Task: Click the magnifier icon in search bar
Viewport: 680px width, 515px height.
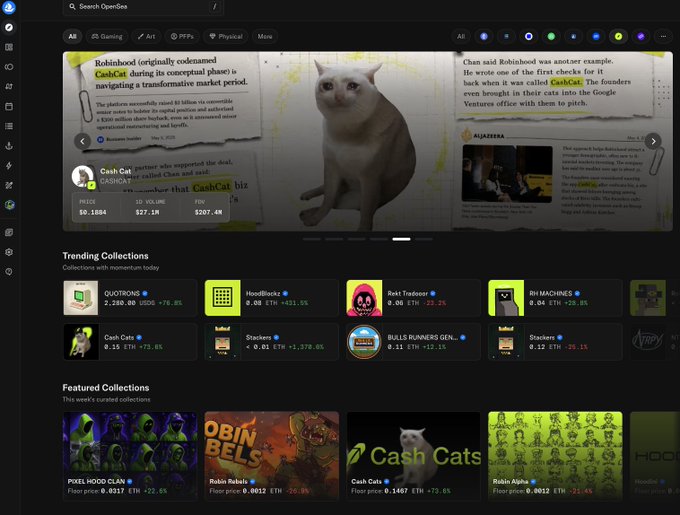Action: click(x=72, y=7)
